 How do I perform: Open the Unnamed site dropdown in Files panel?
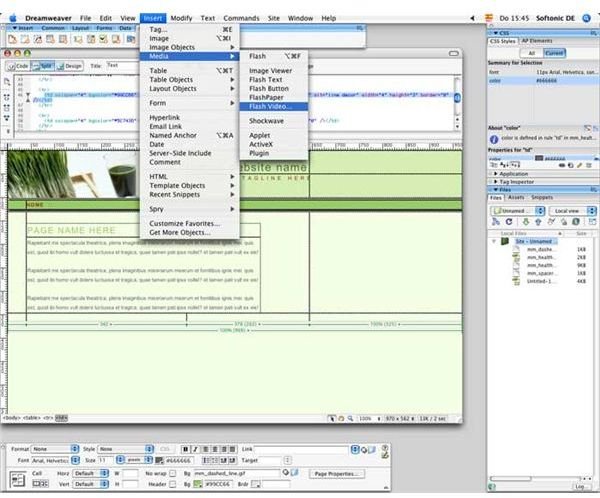coord(517,211)
